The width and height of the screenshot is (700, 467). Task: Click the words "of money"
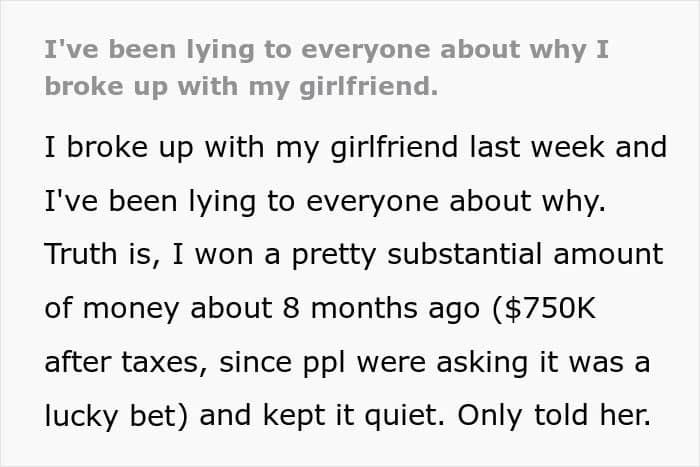[110, 307]
